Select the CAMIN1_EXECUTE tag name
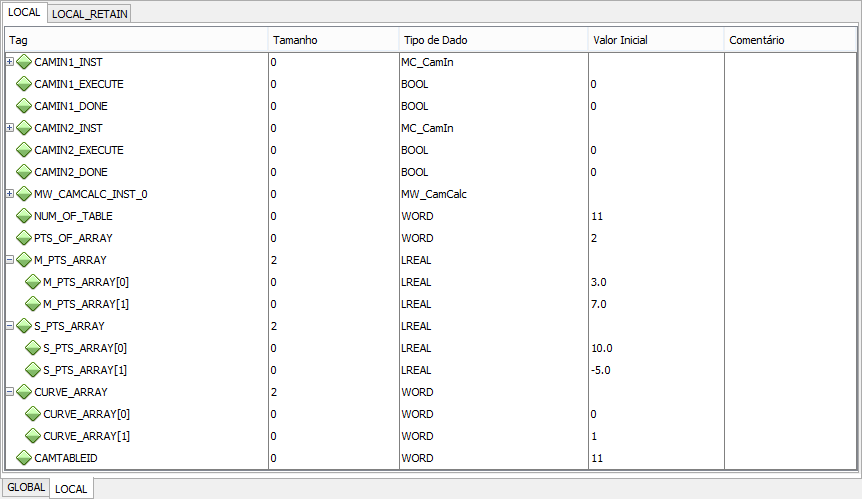This screenshot has width=862, height=499. pyautogui.click(x=79, y=84)
